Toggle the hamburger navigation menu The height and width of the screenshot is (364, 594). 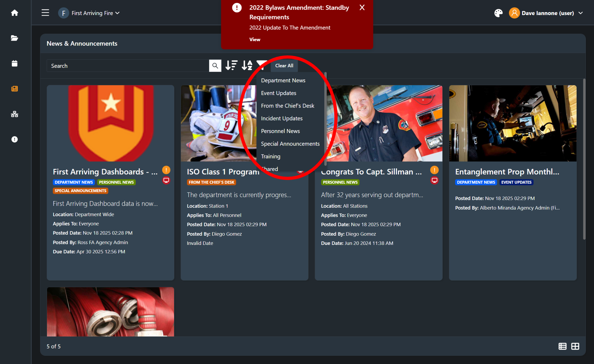pyautogui.click(x=45, y=13)
